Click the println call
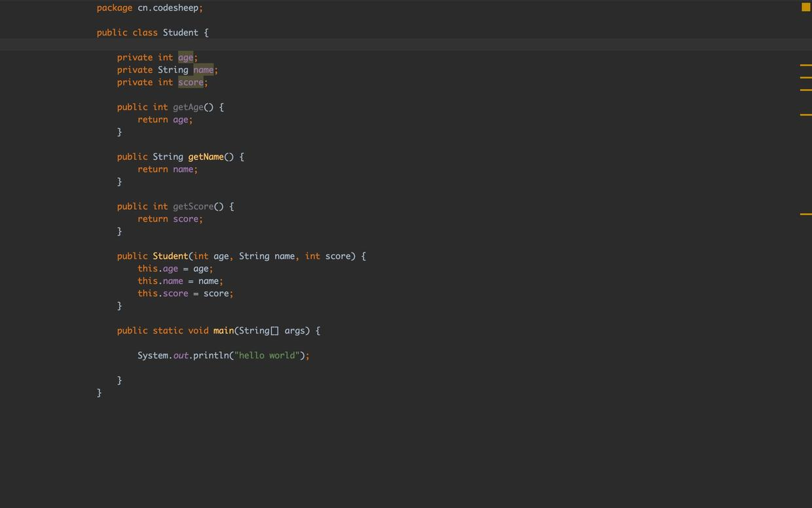Screen dimensions: 812x508 [x=211, y=355]
